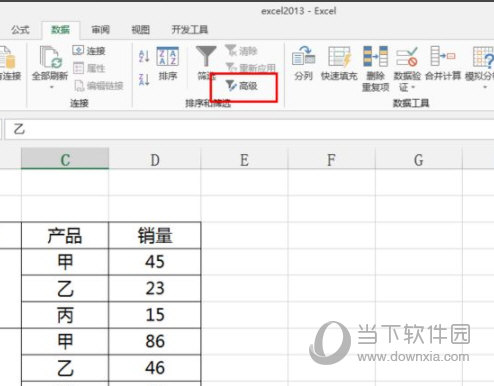Viewport: 494px width, 386px height.
Task: Expand the What-If Analysis dropdown arrow
Action: click(x=485, y=87)
